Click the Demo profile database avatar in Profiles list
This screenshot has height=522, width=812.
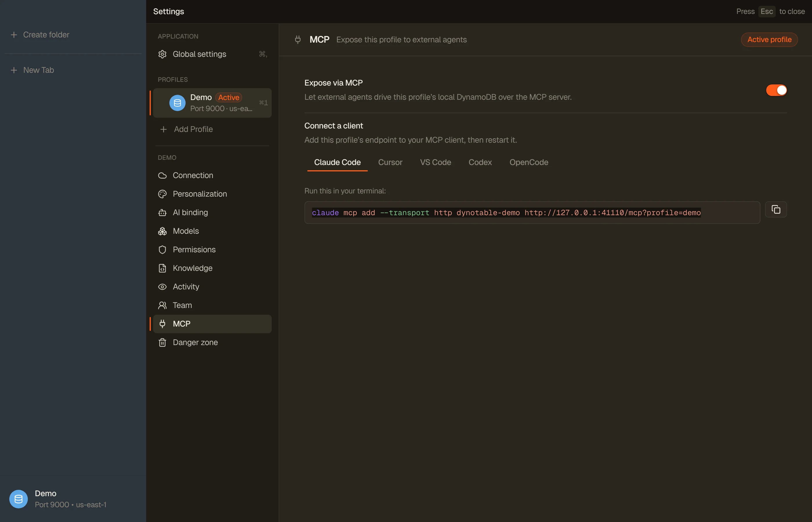[177, 103]
